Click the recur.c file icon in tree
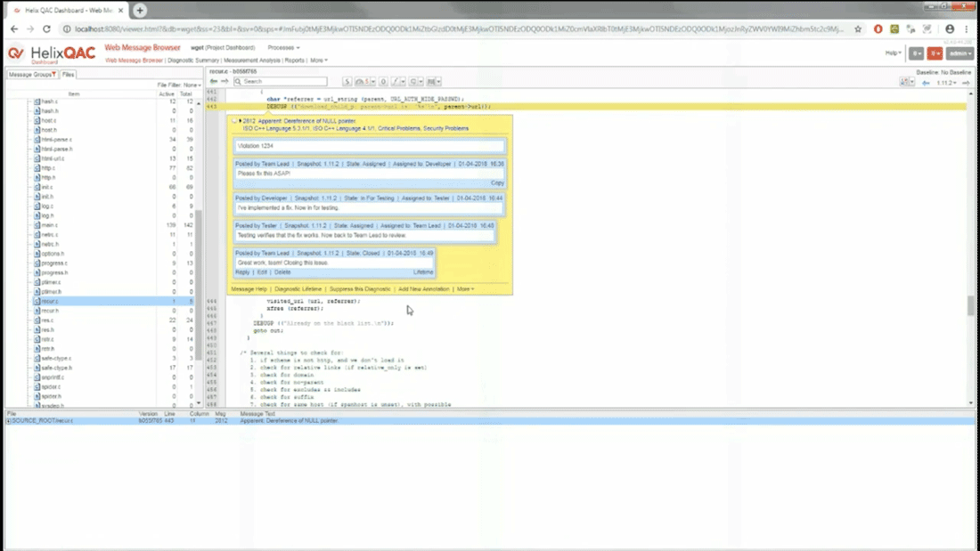 [37, 302]
